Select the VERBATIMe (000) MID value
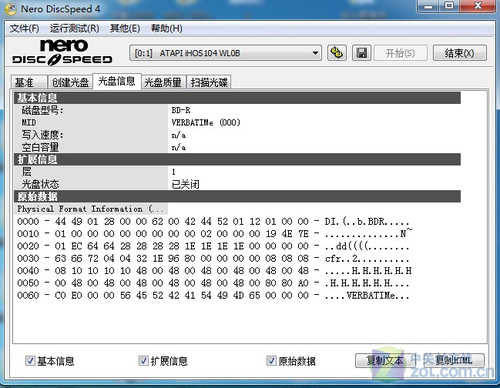 point(206,122)
